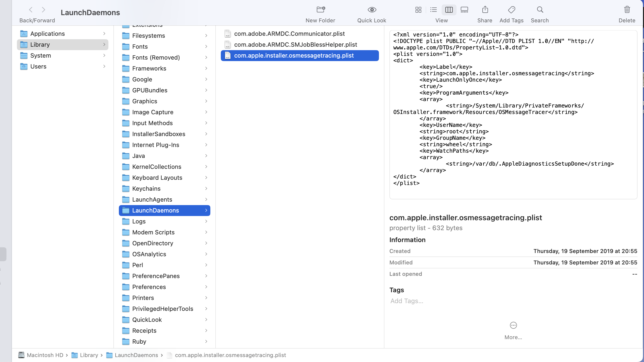
Task: Open the Preferences folder
Action: pyautogui.click(x=149, y=287)
